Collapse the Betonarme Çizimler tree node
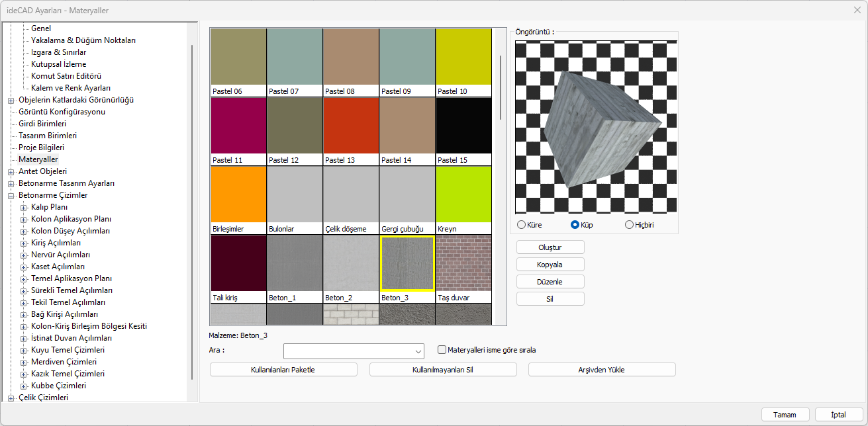Screen dimensions: 868x426 [x=11, y=195]
